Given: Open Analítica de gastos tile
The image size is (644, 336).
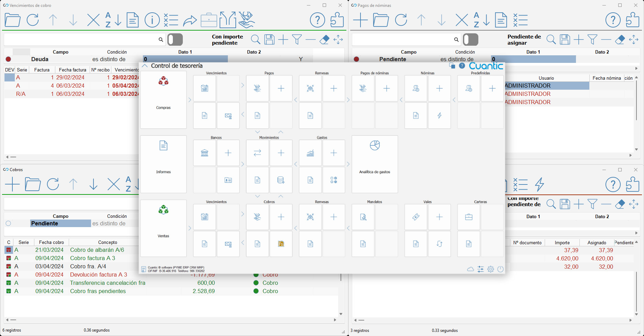Looking at the screenshot, I should tap(375, 164).
